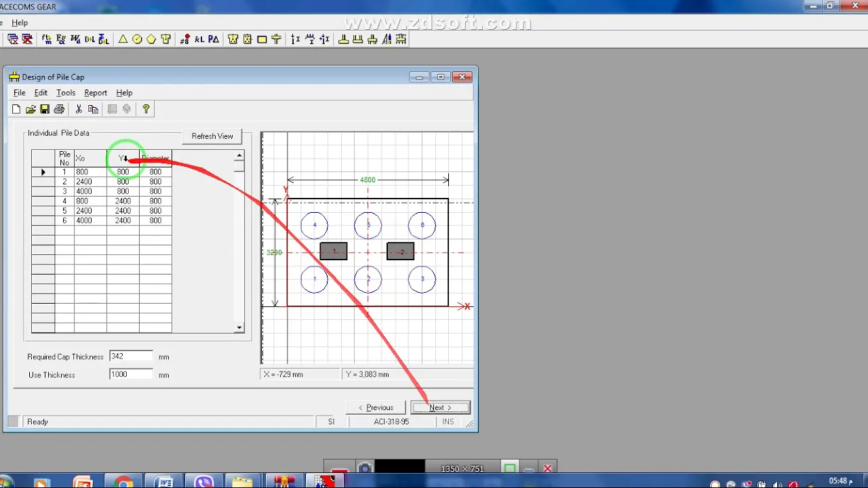Open the File menu in Pile Cap window

(20, 93)
